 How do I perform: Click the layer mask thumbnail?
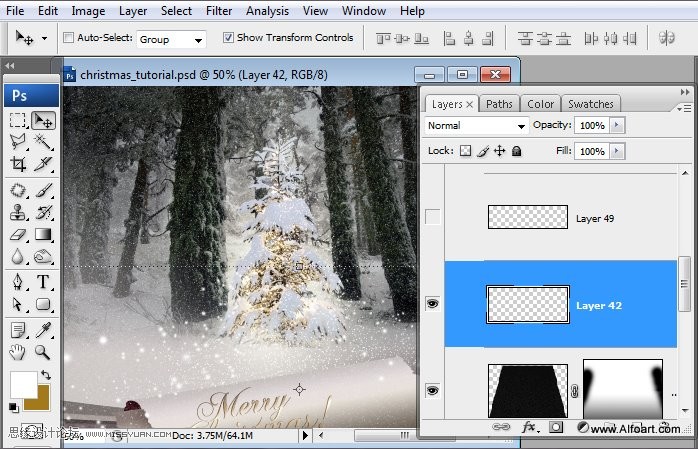coord(623,388)
